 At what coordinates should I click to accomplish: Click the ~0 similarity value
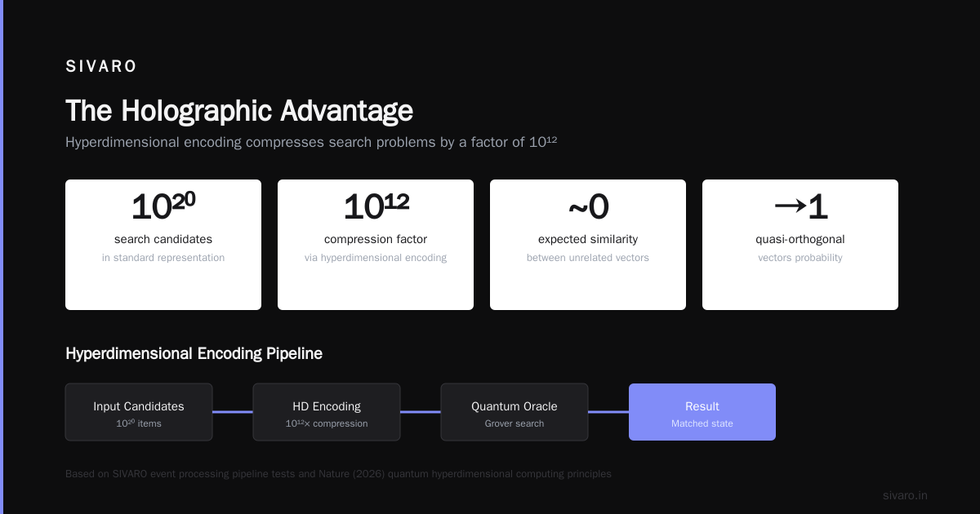(588, 207)
